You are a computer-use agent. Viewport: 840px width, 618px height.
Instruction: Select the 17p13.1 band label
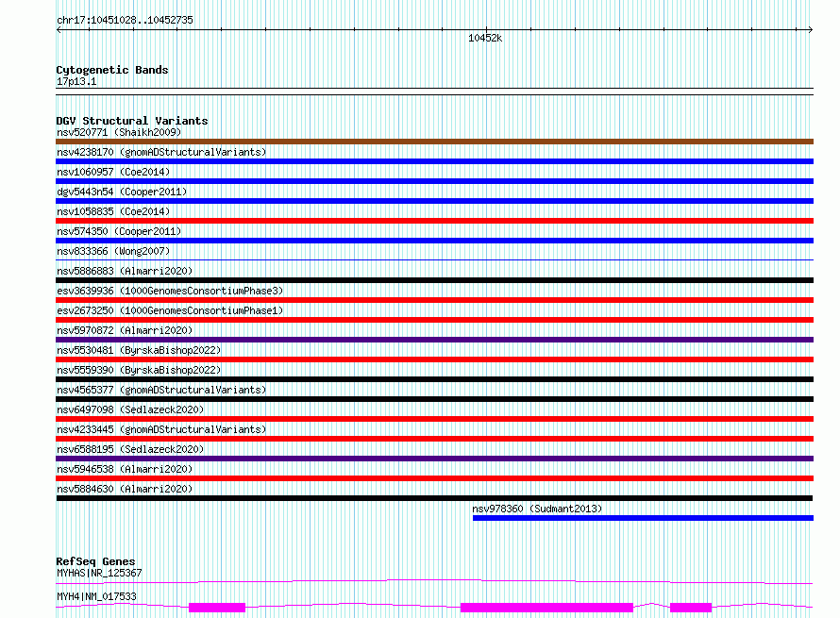click(76, 81)
